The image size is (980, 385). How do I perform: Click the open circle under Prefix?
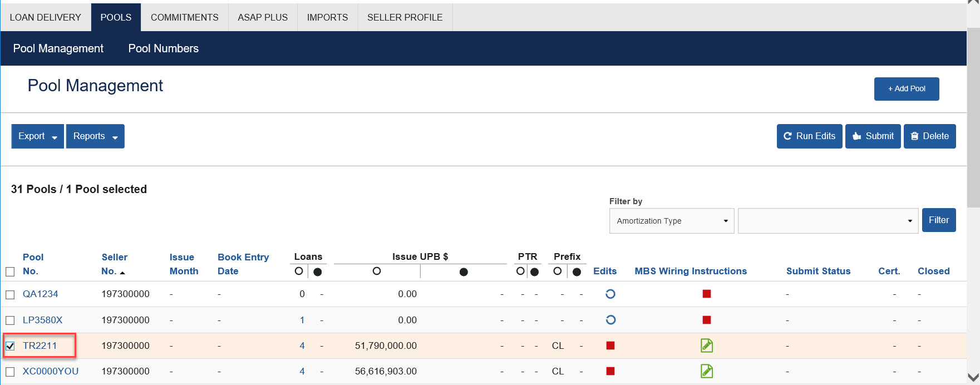point(557,271)
